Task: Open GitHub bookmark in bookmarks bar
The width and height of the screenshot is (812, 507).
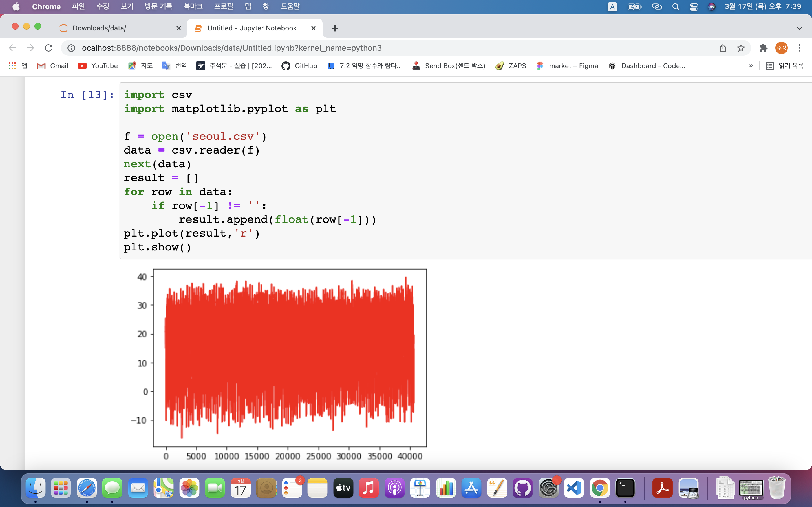Action: 299,66
